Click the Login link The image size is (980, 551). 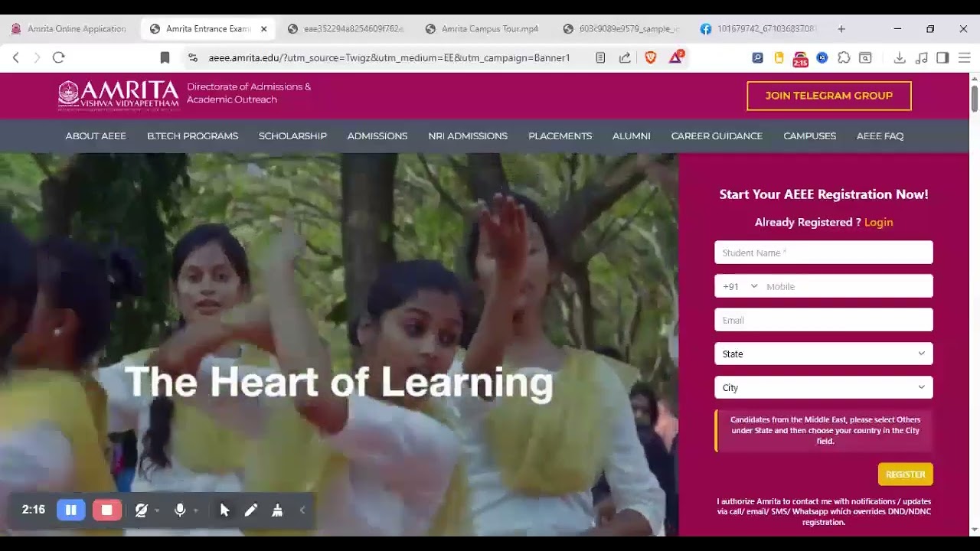tap(878, 222)
